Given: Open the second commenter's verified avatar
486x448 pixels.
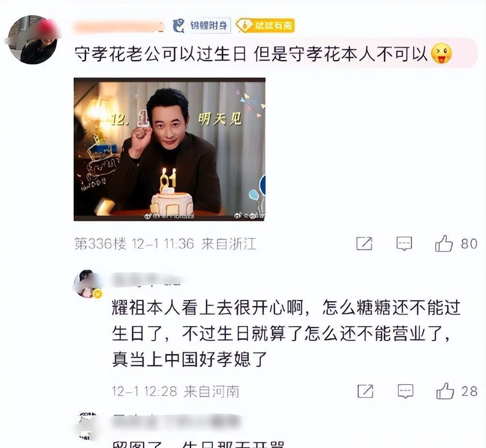Looking at the screenshot, I should 87,284.
